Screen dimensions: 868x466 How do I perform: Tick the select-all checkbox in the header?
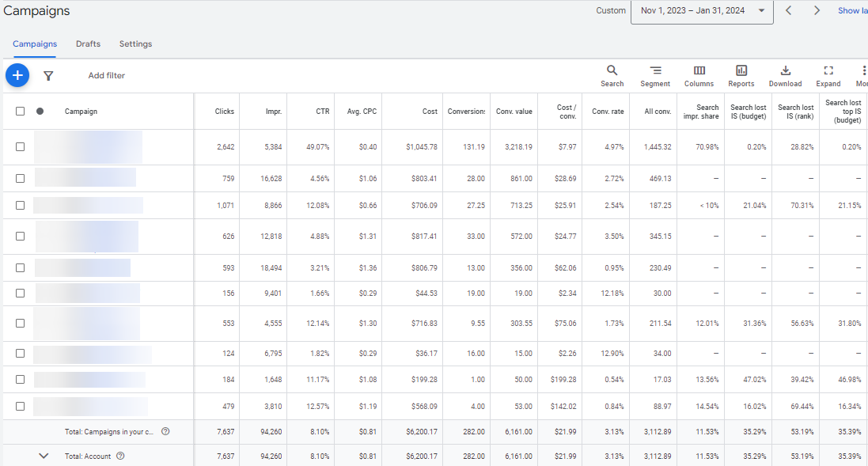pyautogui.click(x=20, y=112)
